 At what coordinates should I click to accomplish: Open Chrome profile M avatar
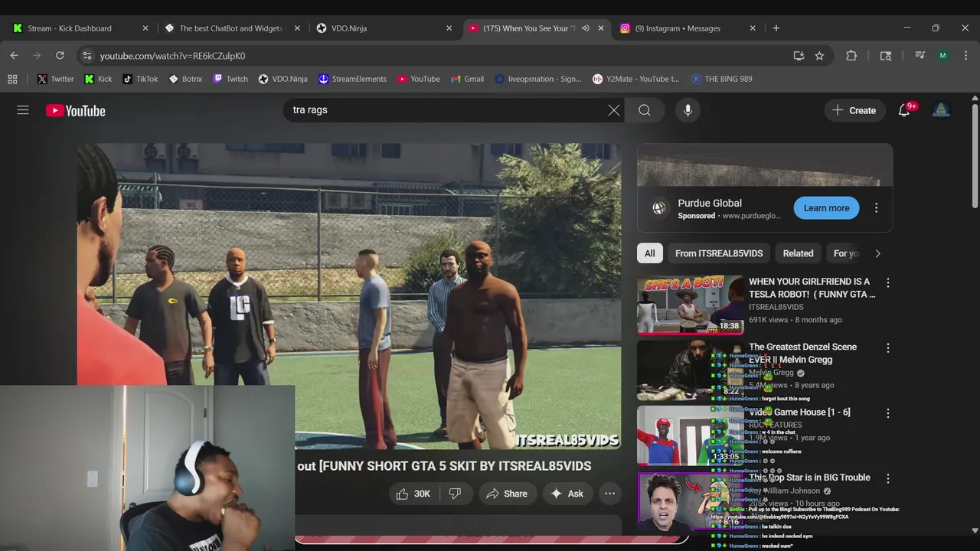942,55
